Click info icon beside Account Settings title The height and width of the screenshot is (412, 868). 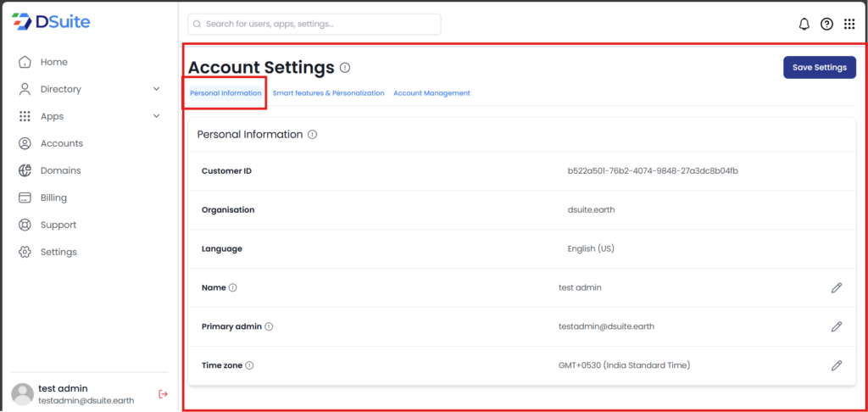pos(345,68)
